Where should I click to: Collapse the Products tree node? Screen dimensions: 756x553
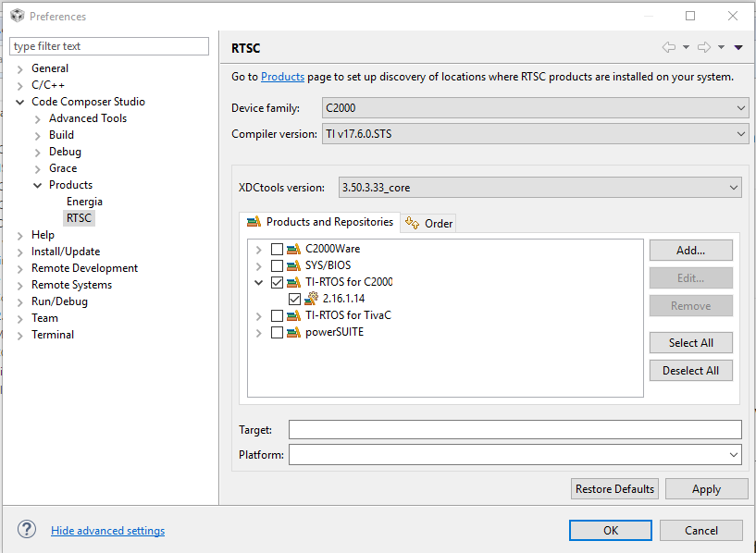pos(38,185)
